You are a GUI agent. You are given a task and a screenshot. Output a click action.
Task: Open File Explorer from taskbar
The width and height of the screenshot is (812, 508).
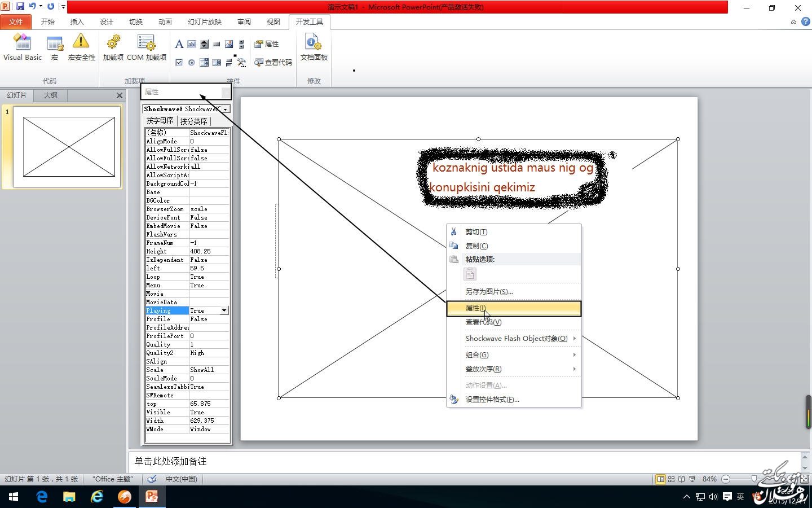tap(69, 497)
